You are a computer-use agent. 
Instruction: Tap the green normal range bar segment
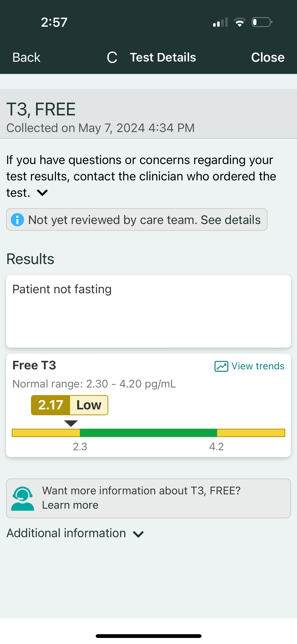coord(148,433)
